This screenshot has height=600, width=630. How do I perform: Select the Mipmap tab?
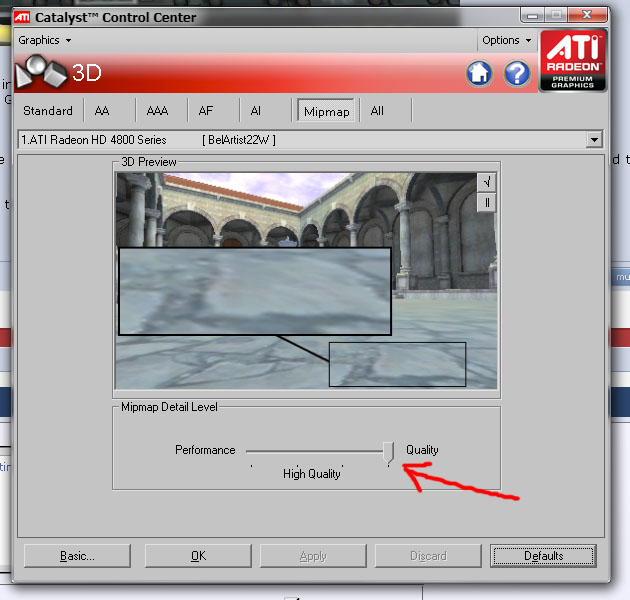[x=326, y=111]
